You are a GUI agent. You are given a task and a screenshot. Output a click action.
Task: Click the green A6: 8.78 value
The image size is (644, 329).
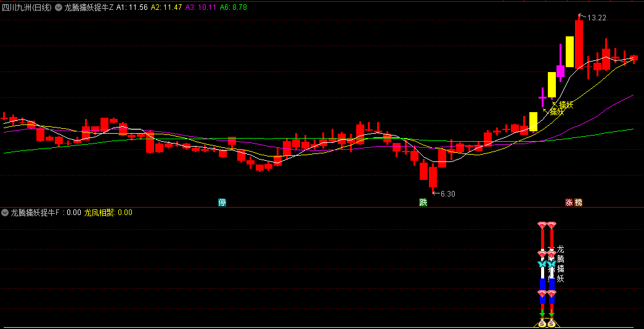coord(234,7)
